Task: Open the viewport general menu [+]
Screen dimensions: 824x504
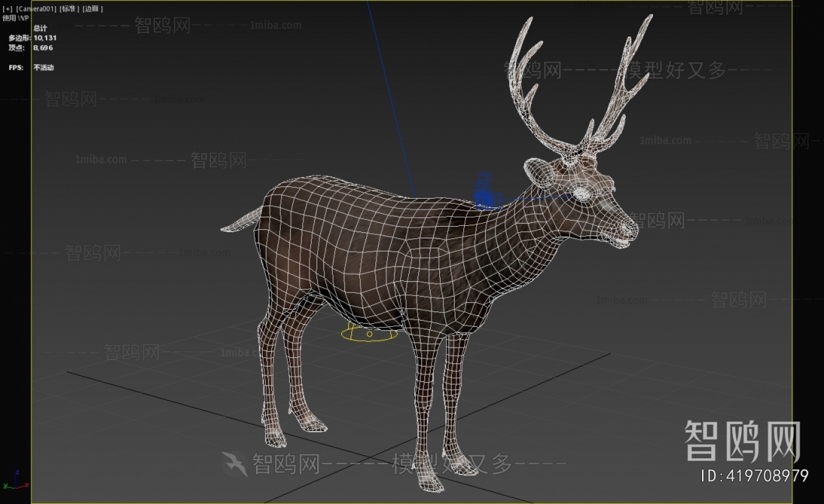Action: click(7, 9)
